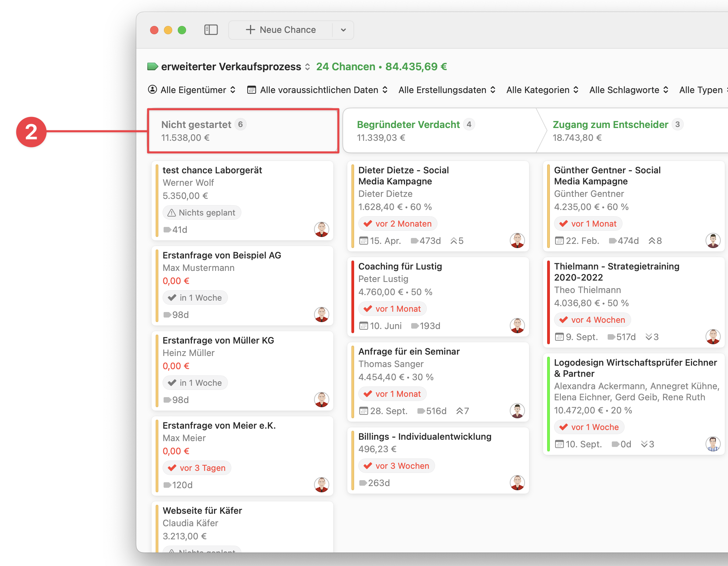Select the Zugang zum Entscheider stage
Image resolution: width=728 pixels, height=566 pixels.
pos(610,125)
